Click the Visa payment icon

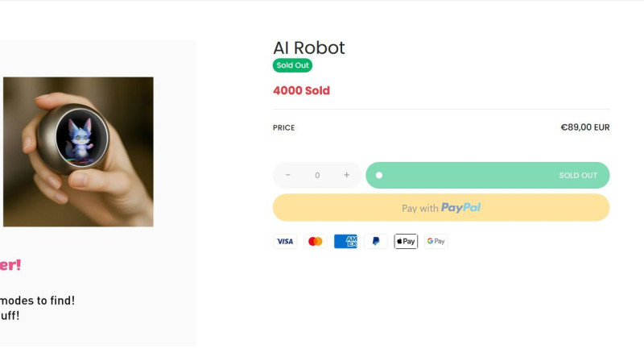tap(285, 241)
